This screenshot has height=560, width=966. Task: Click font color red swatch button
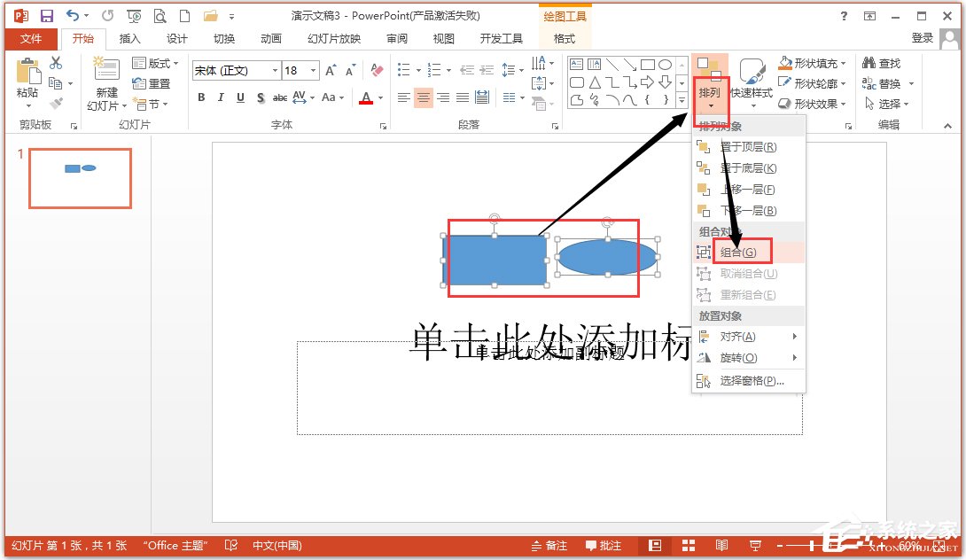point(366,97)
